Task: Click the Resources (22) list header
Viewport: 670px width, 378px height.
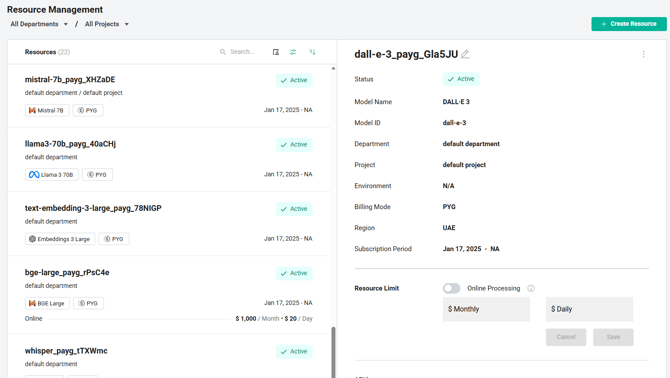Action: (47, 52)
